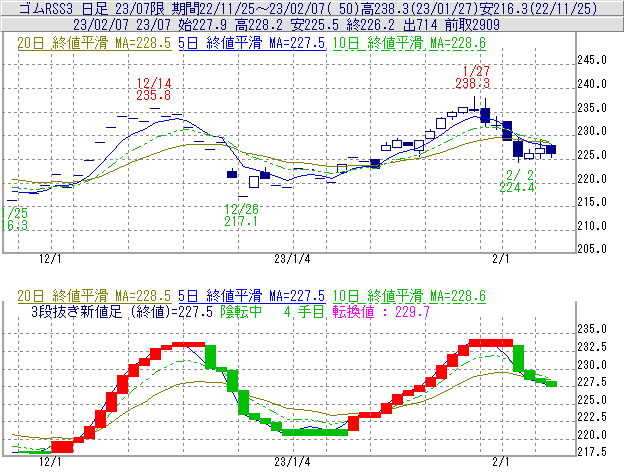Click the 245.0 label on the top chart's price axis
The height and width of the screenshot is (475, 624).
pyautogui.click(x=592, y=60)
